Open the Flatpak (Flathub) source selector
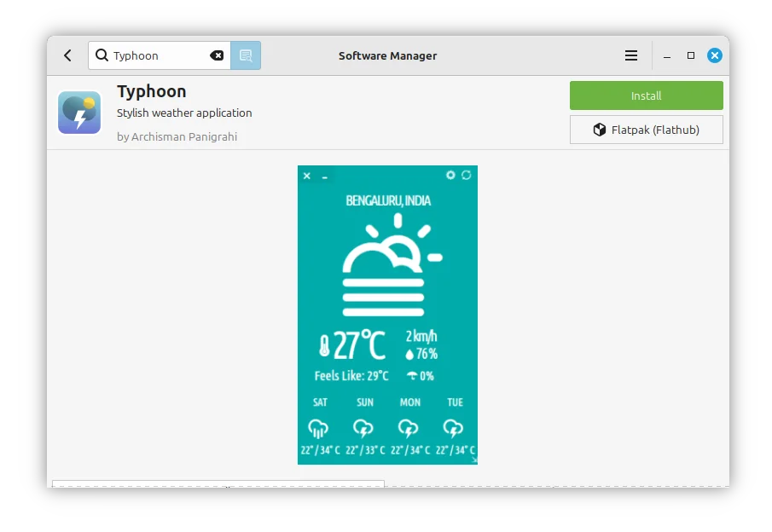 646,130
